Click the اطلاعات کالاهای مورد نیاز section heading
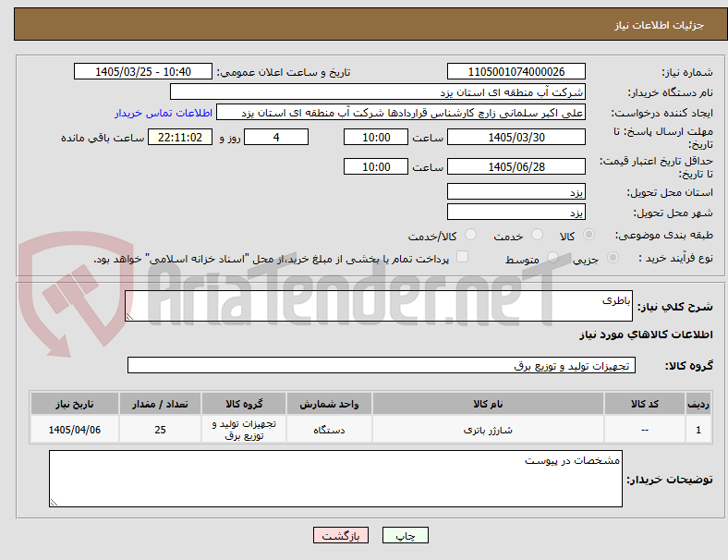728x560 pixels. [x=646, y=335]
